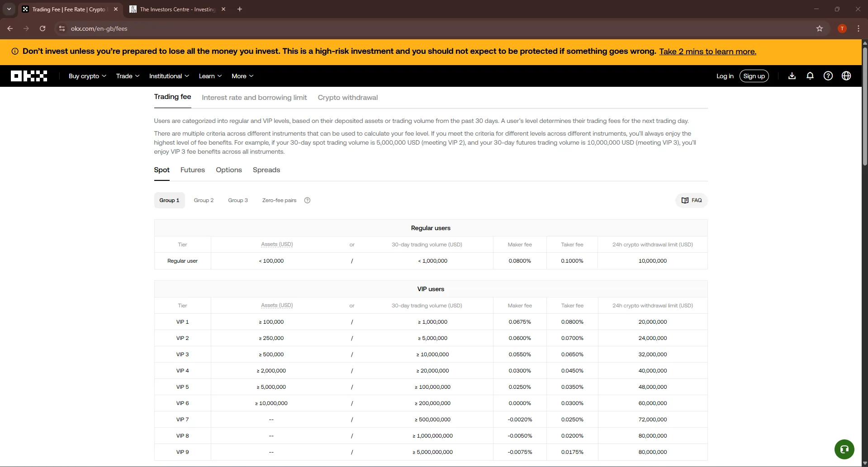Screen dimensions: 868x467
Task: Click the VIP 1 tier cell
Action: pos(182,322)
